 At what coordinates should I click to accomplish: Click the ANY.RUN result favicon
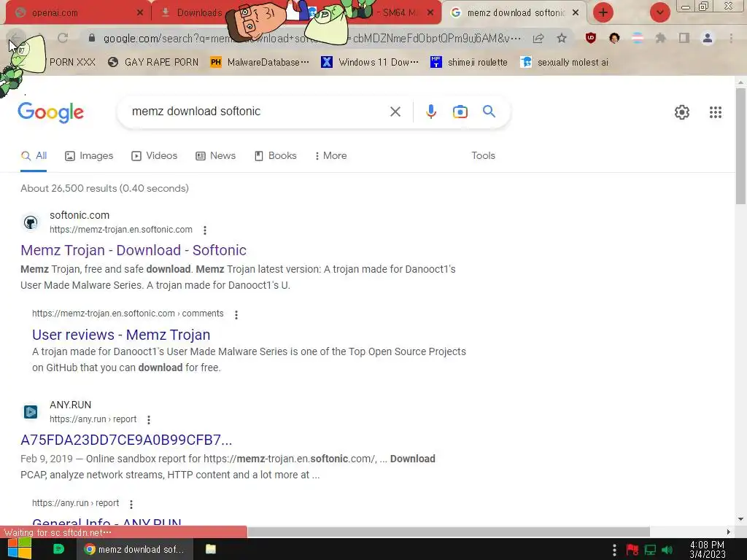(31, 412)
